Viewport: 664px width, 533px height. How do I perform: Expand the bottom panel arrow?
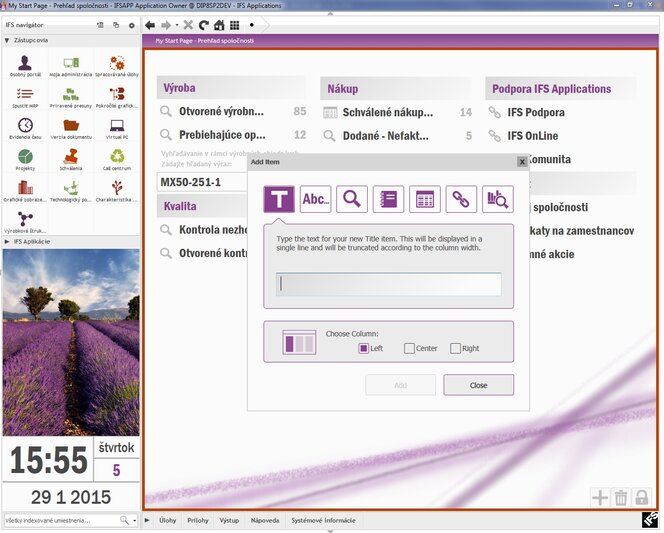[x=147, y=520]
